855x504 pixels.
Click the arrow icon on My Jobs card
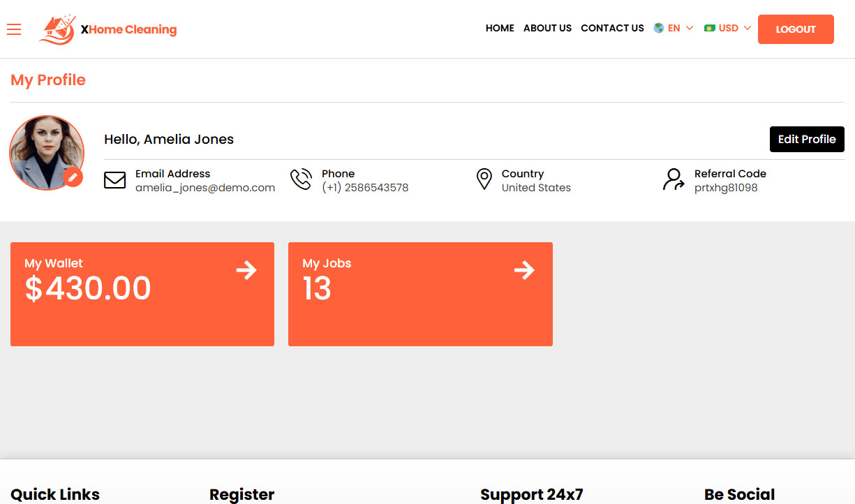coord(524,270)
